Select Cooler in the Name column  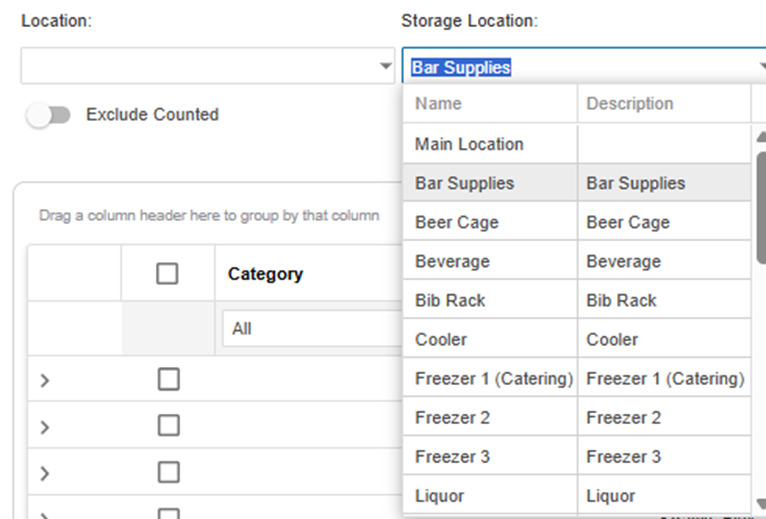point(441,339)
